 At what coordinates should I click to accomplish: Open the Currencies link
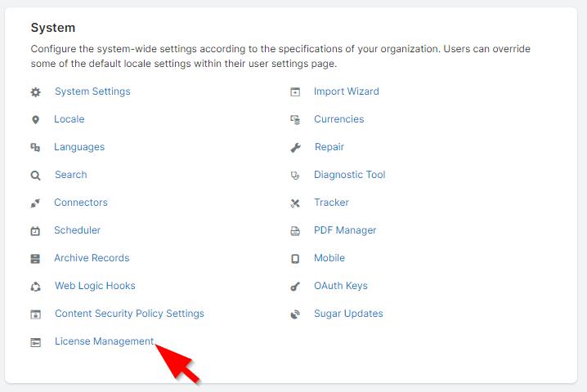[339, 119]
